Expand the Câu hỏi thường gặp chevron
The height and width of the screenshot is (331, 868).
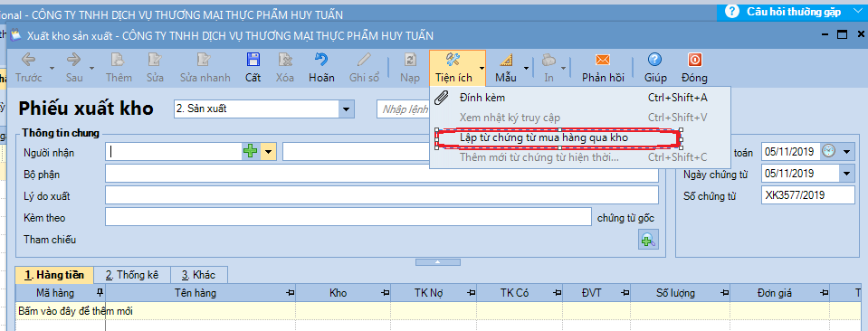pyautogui.click(x=857, y=12)
